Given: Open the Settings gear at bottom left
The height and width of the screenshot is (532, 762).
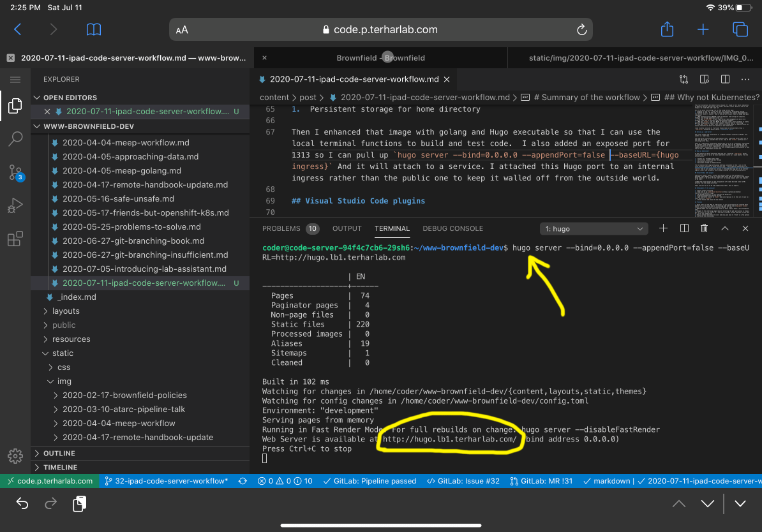Looking at the screenshot, I should (x=15, y=455).
